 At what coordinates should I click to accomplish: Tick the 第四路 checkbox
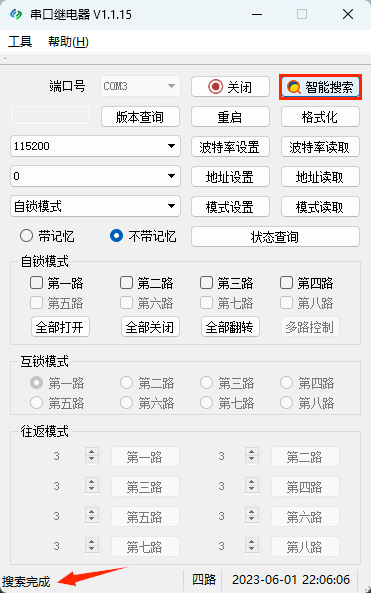coord(286,283)
